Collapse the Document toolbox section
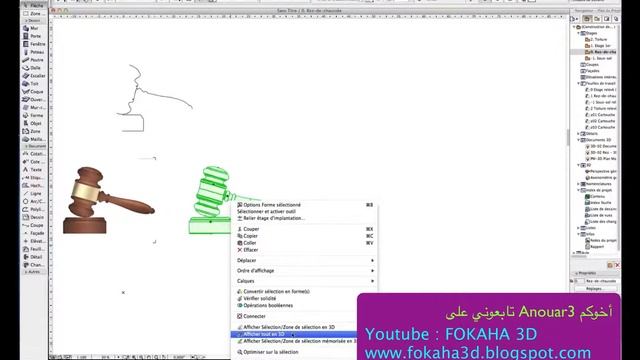Screen dimensions: 640x360 coord(35,146)
